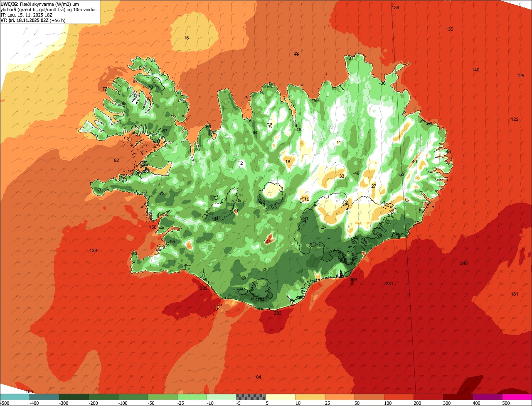Viewport: 532px width, 406px height.
Task: Click the map value "-72"
Action: tap(161, 193)
